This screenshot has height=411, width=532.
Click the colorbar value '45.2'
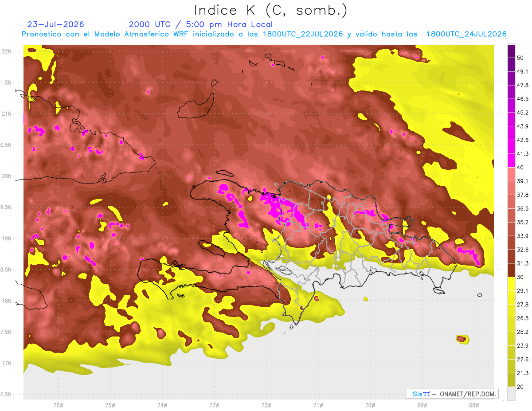(x=523, y=113)
